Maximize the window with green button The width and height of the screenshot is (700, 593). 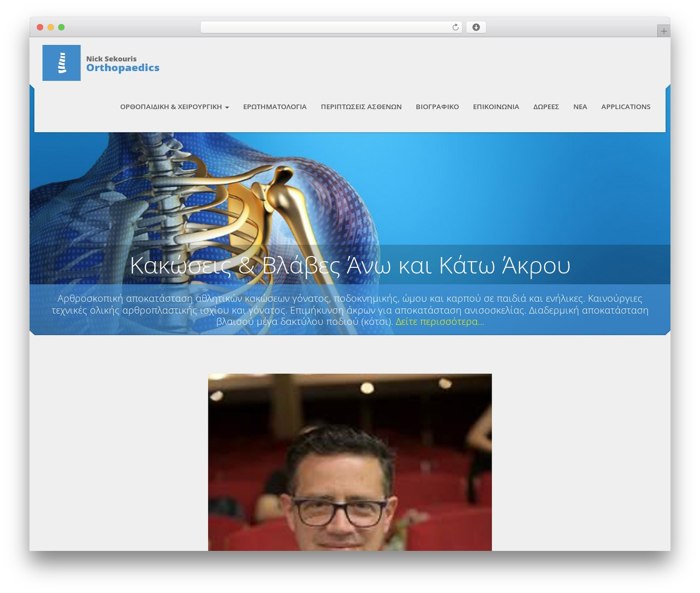pyautogui.click(x=61, y=27)
